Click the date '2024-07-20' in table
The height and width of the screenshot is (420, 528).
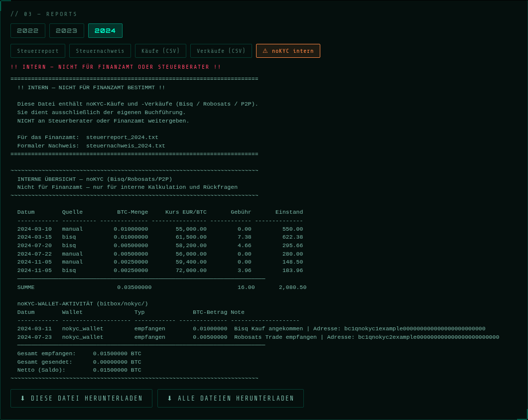pyautogui.click(x=34, y=246)
